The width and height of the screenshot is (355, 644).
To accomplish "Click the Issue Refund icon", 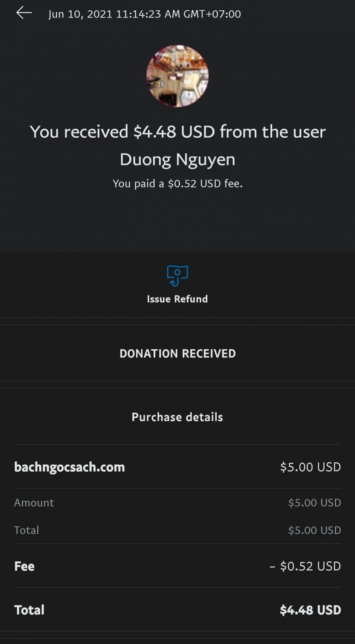I will [177, 275].
